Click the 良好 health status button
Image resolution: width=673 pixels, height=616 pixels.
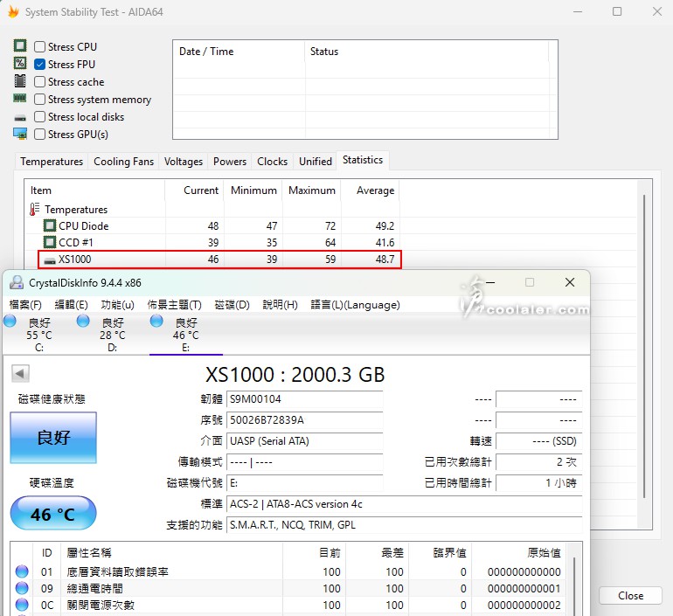[x=53, y=438]
